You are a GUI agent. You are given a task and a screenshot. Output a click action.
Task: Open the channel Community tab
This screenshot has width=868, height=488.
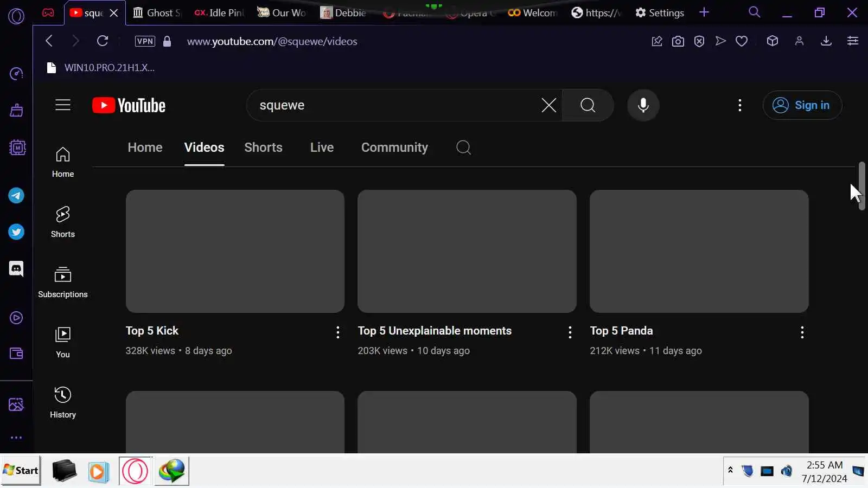[395, 147]
